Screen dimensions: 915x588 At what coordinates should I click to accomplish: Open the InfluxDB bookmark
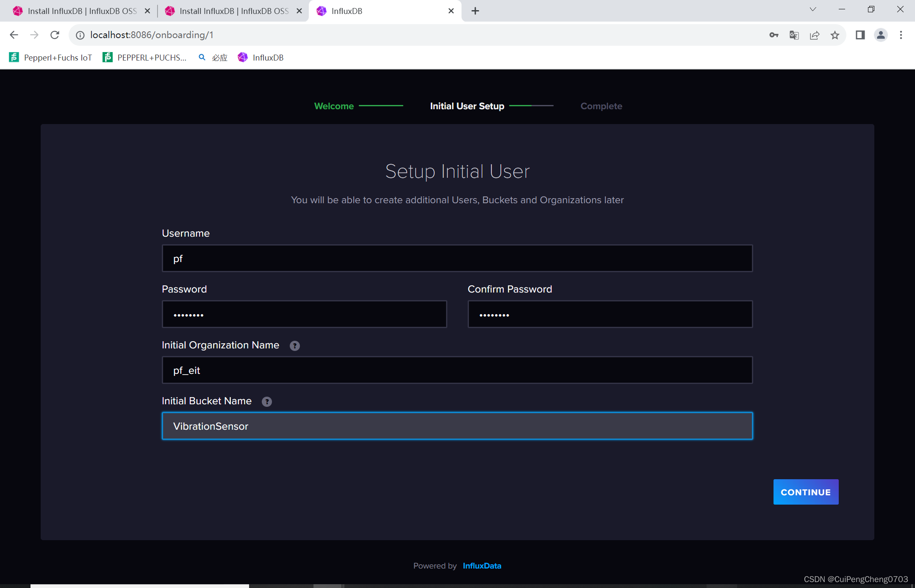pyautogui.click(x=261, y=58)
